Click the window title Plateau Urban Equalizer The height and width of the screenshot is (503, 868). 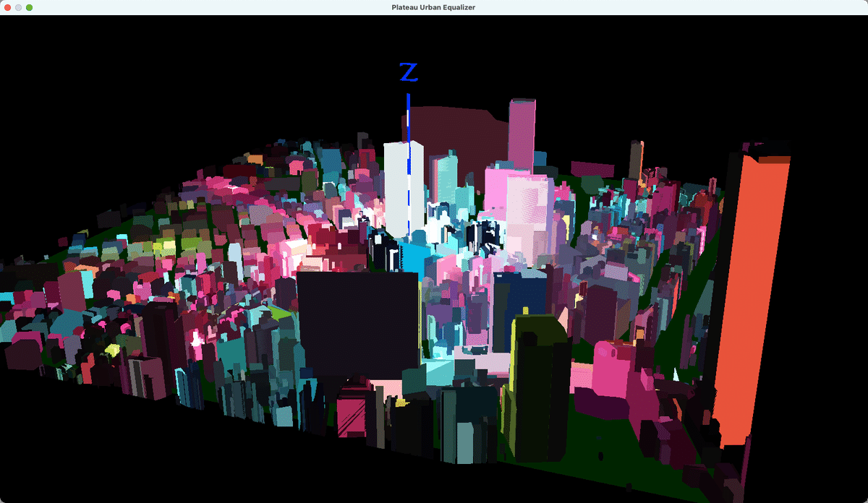tap(434, 7)
